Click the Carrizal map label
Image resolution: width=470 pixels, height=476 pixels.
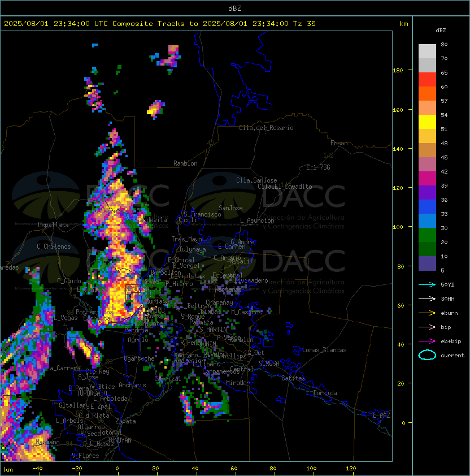[167, 379]
